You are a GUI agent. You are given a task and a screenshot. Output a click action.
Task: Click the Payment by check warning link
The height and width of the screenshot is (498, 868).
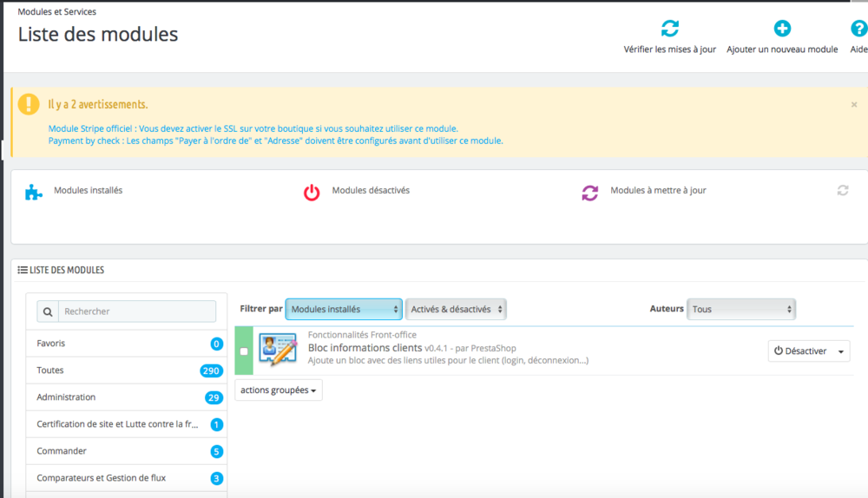[x=276, y=141]
